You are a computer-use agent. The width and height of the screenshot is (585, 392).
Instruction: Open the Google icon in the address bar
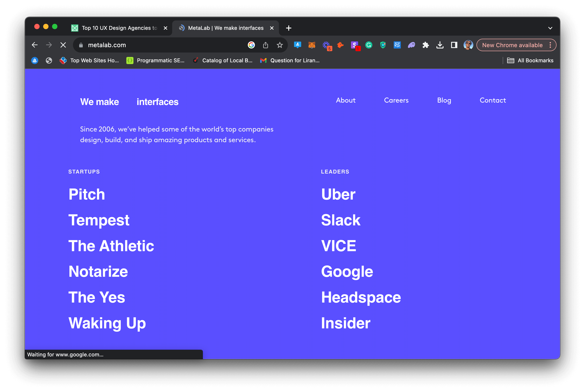pos(251,45)
